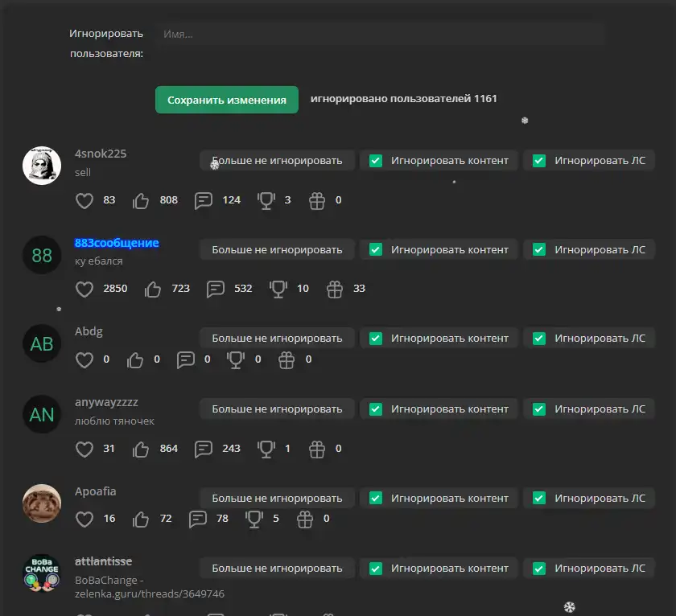The width and height of the screenshot is (676, 616).
Task: Stop ignoring 883сообщение via Больше не игнорировать
Action: [277, 249]
